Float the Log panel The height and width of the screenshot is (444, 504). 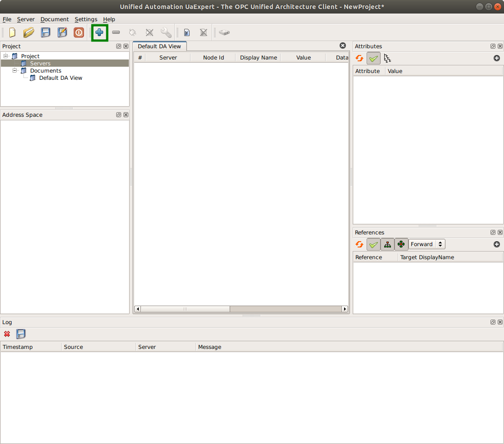pos(493,322)
